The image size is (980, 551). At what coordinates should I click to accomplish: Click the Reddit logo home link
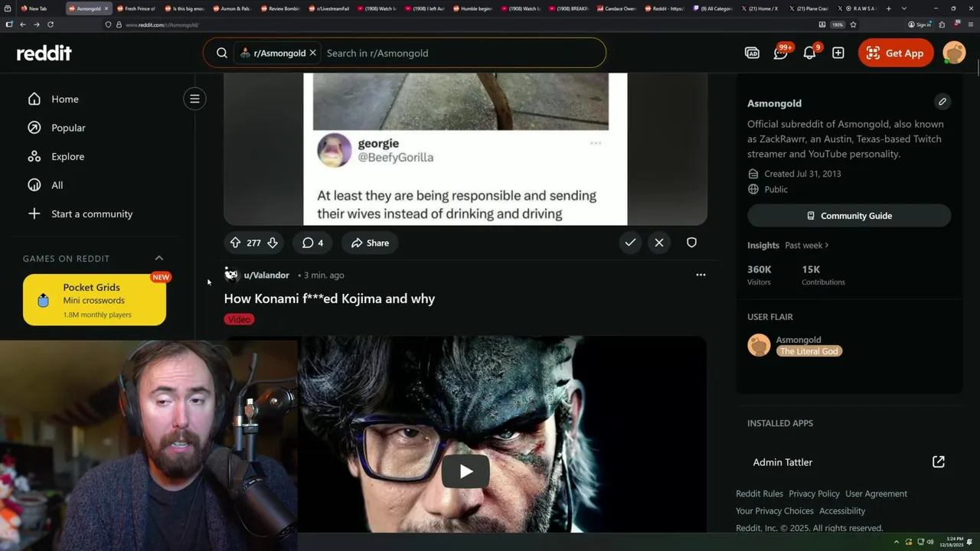[44, 53]
